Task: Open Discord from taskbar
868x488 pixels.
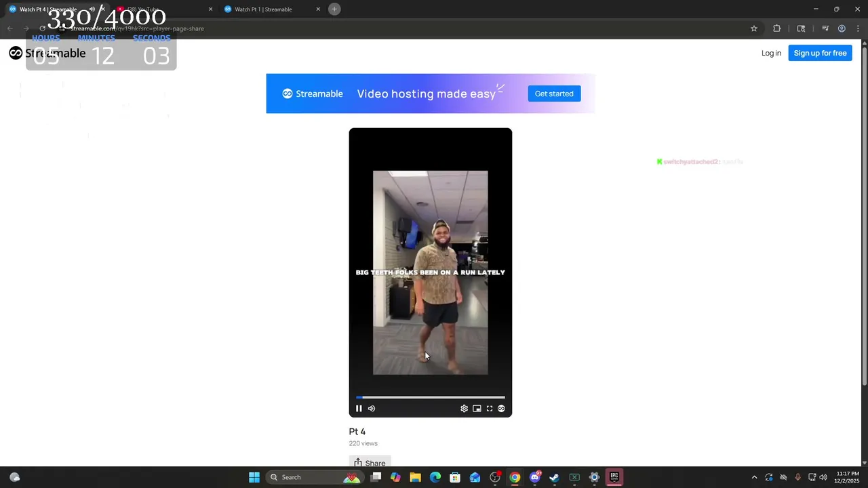Action: point(535,477)
